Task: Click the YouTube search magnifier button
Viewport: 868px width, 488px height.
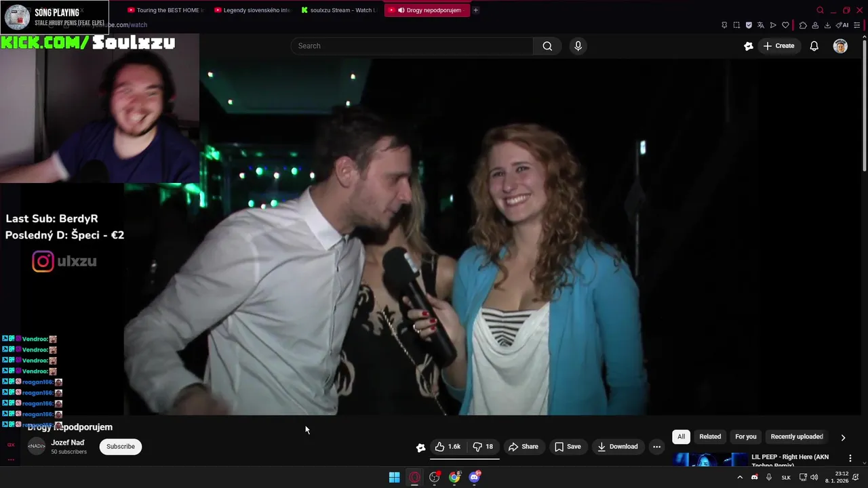Action: [547, 46]
